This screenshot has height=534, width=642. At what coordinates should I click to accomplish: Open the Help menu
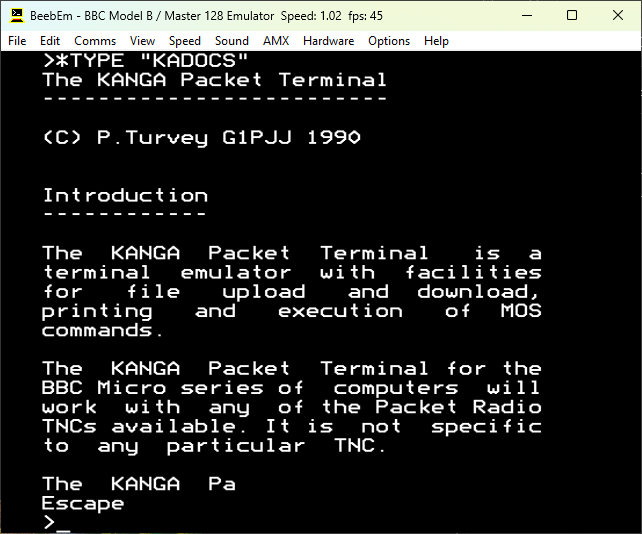(436, 41)
